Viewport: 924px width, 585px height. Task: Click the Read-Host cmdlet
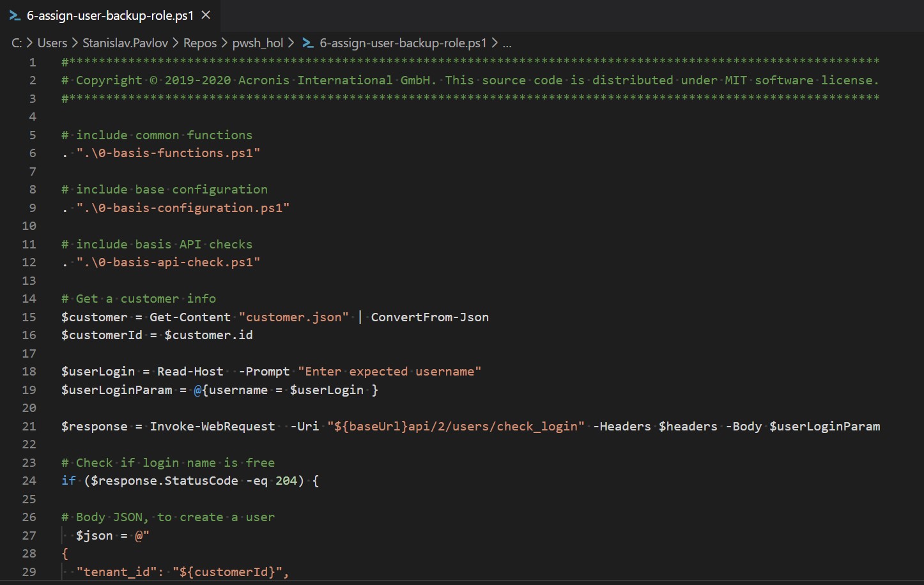[x=190, y=371]
